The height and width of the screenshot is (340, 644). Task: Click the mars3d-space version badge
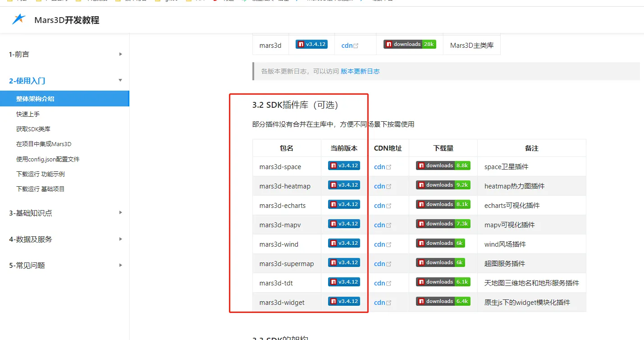[x=344, y=165]
